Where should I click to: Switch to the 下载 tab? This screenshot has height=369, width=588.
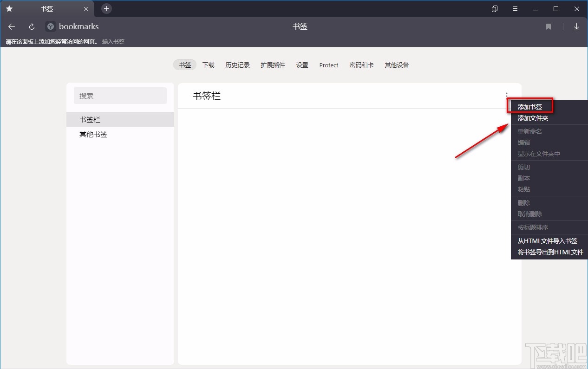(208, 65)
